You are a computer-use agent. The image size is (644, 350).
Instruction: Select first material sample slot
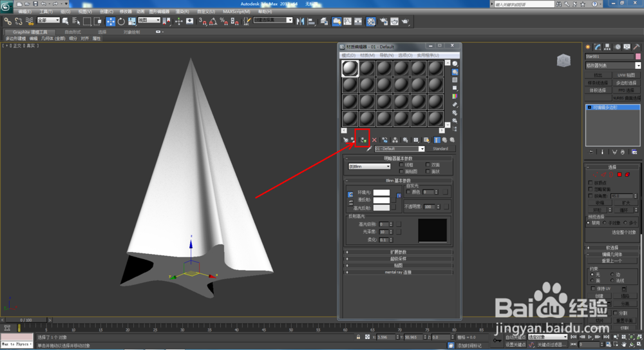pyautogui.click(x=350, y=68)
